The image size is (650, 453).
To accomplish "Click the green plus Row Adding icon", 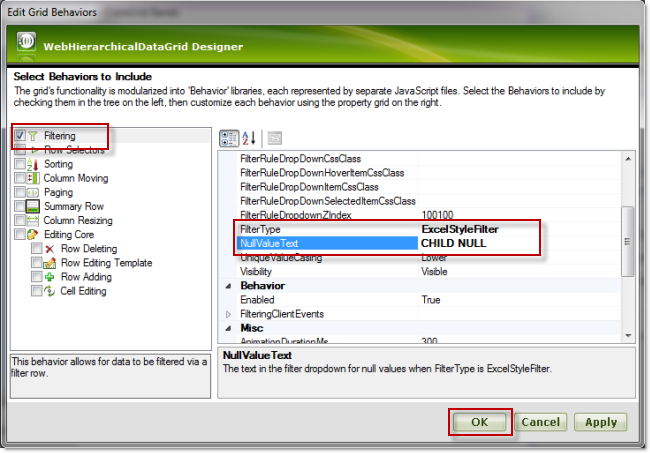I will pyautogui.click(x=50, y=277).
